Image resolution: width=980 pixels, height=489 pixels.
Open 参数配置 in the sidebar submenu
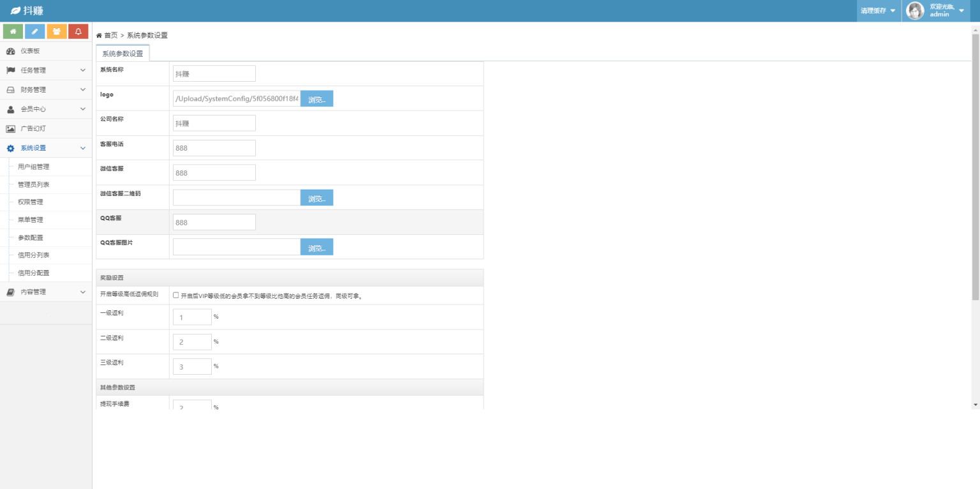click(x=31, y=237)
